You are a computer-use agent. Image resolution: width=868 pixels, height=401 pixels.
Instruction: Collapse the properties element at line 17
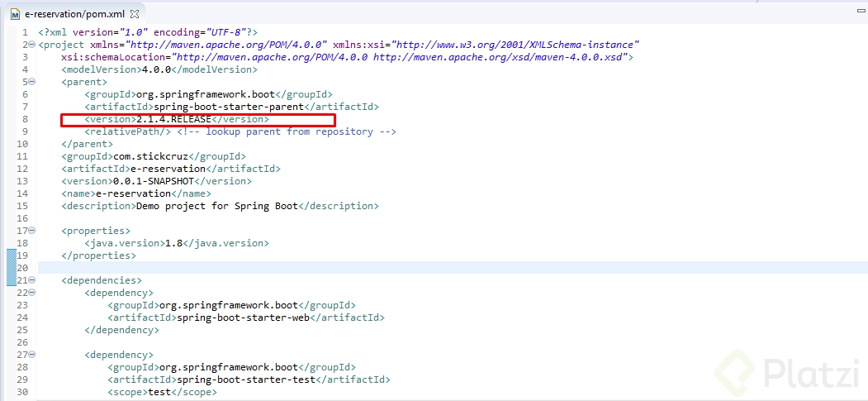tap(32, 231)
